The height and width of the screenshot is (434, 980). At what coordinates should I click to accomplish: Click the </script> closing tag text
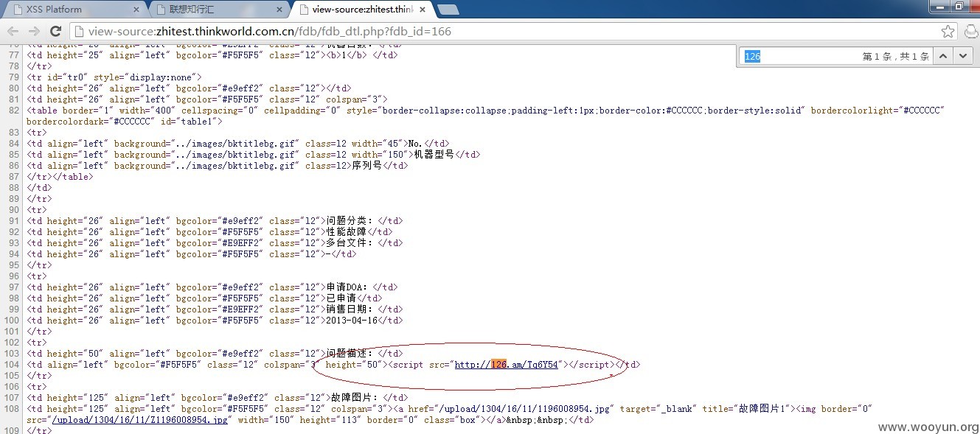pyautogui.click(x=591, y=365)
